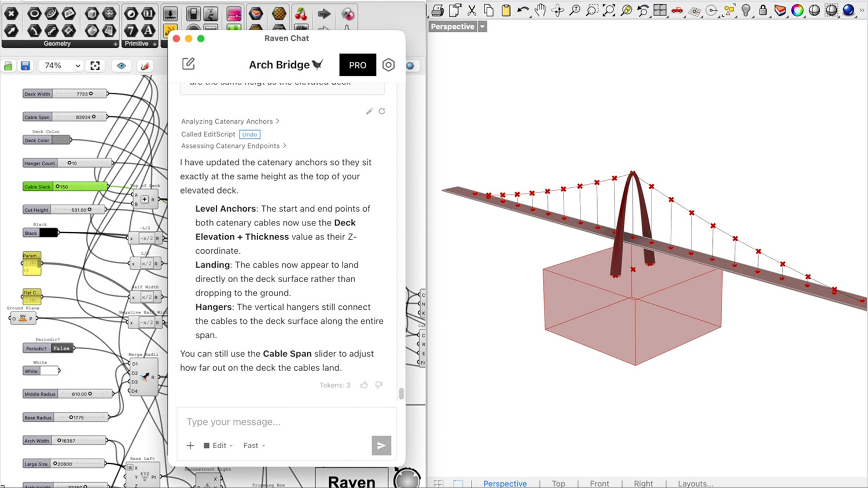Image resolution: width=868 pixels, height=488 pixels.
Task: Click the Undo link beside Called EditScript
Action: [x=249, y=134]
